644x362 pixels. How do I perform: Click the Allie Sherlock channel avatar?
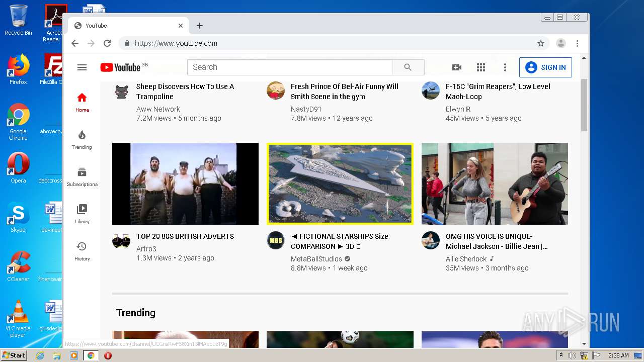click(x=431, y=240)
